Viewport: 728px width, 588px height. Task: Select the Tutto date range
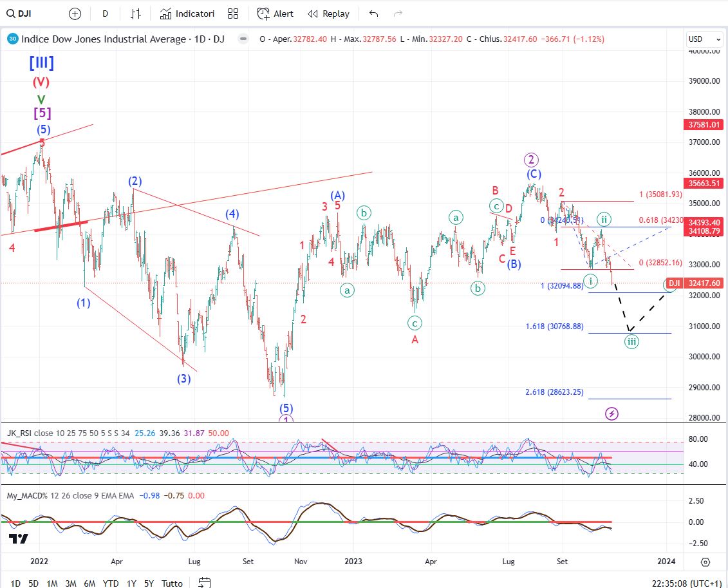coord(172,583)
